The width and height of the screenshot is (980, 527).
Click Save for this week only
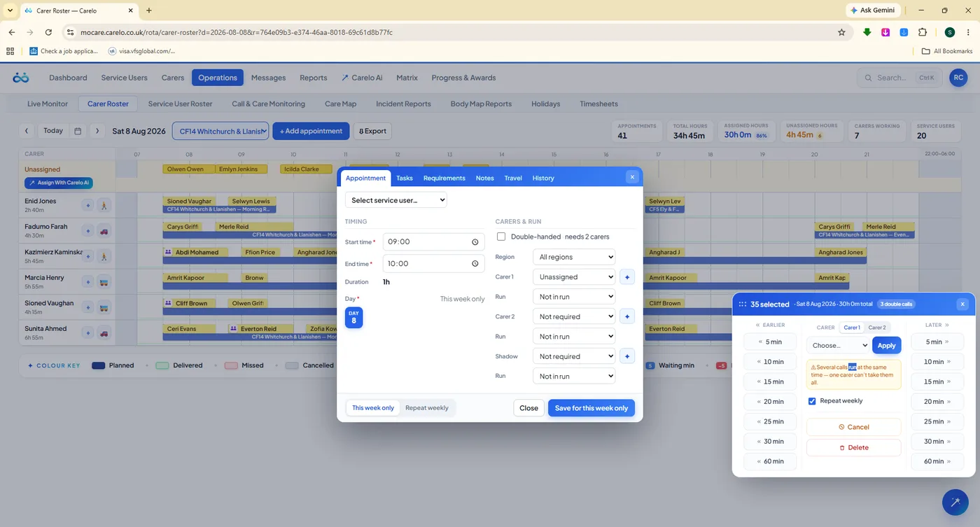[x=591, y=408]
